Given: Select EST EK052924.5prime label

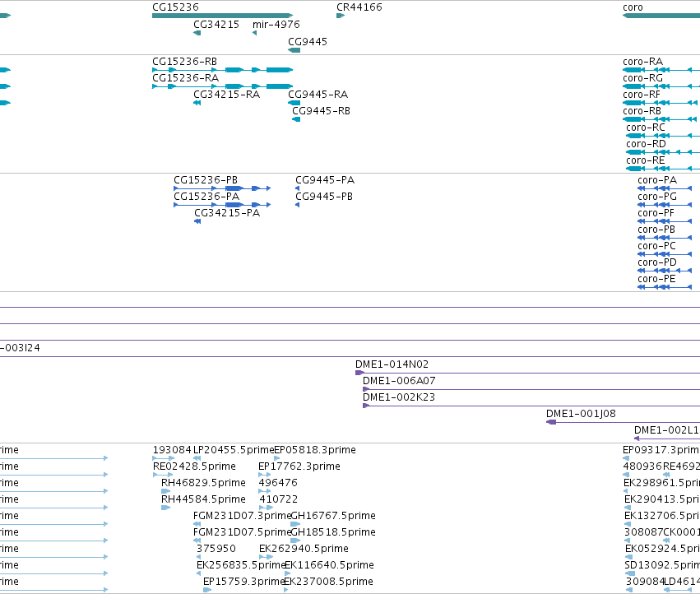Looking at the screenshot, I should click(x=662, y=549).
